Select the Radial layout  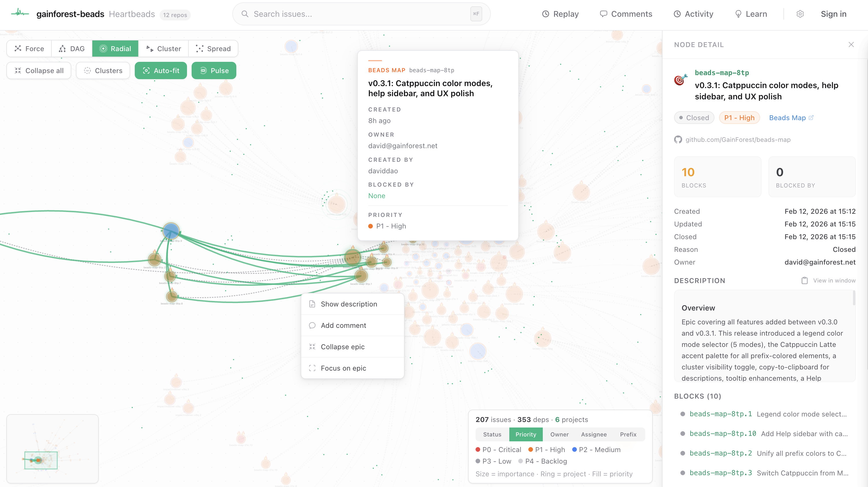pyautogui.click(x=115, y=49)
